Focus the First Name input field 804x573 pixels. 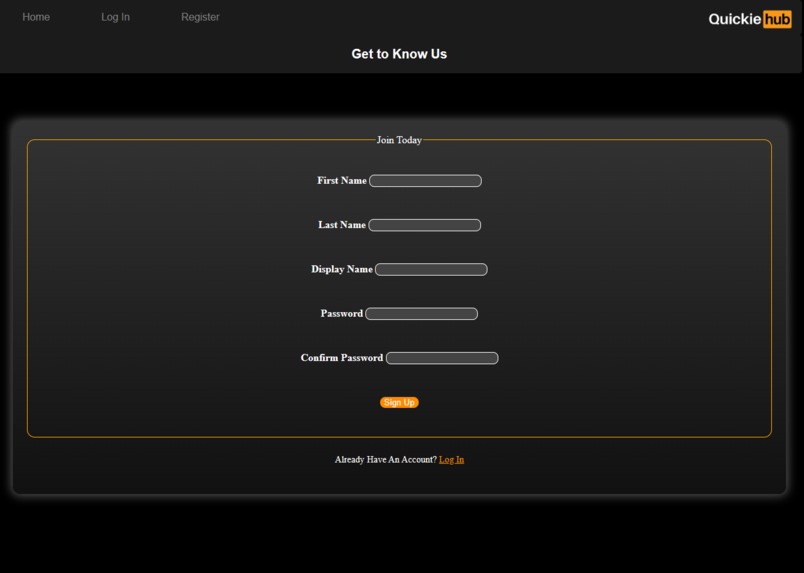tap(425, 181)
